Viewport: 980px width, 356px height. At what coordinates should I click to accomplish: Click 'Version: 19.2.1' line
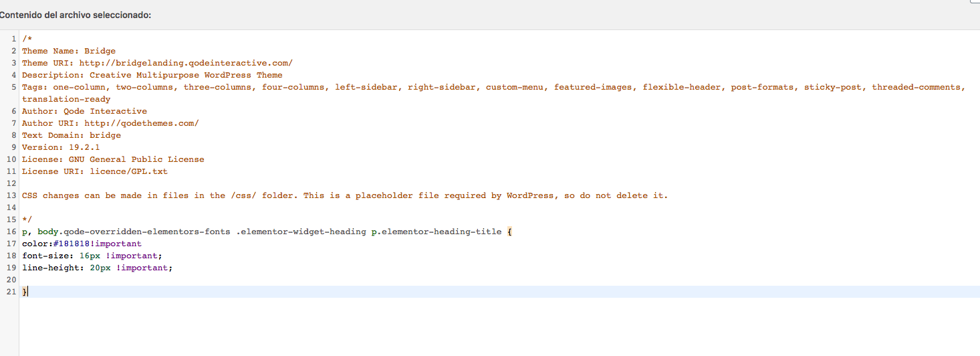coord(61,147)
